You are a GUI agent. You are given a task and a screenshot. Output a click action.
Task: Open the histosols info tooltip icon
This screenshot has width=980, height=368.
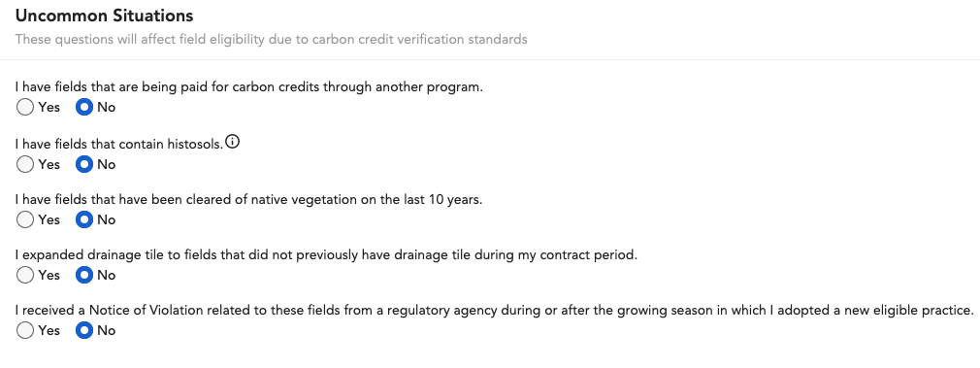point(232,142)
